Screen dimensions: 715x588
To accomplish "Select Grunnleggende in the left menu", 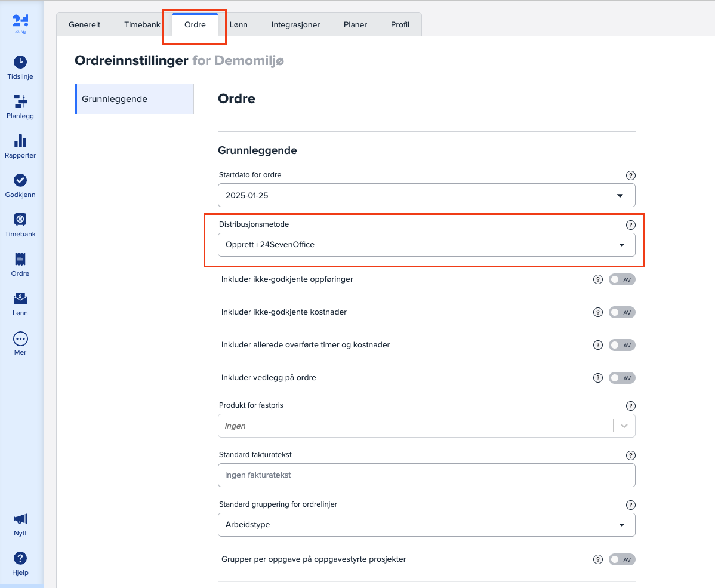I will pyautogui.click(x=134, y=99).
